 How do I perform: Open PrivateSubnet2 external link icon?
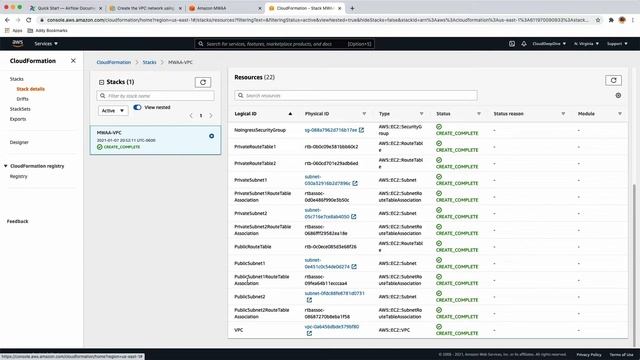(353, 217)
